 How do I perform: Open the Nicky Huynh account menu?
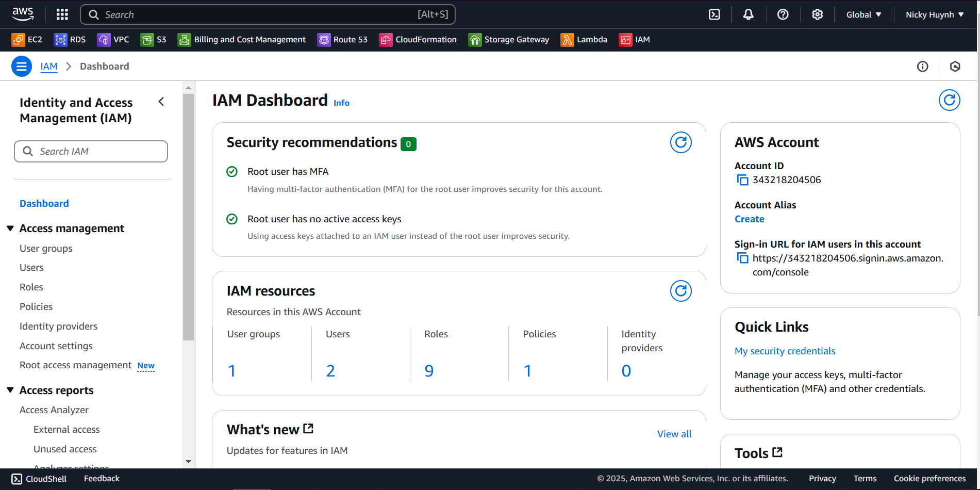click(935, 14)
